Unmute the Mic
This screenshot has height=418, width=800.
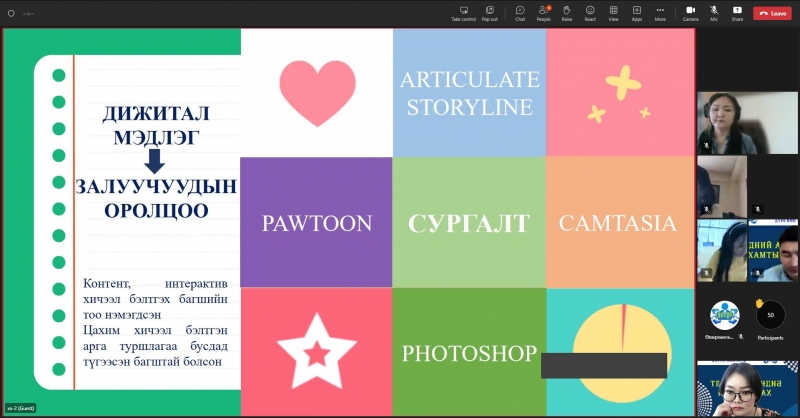point(714,12)
